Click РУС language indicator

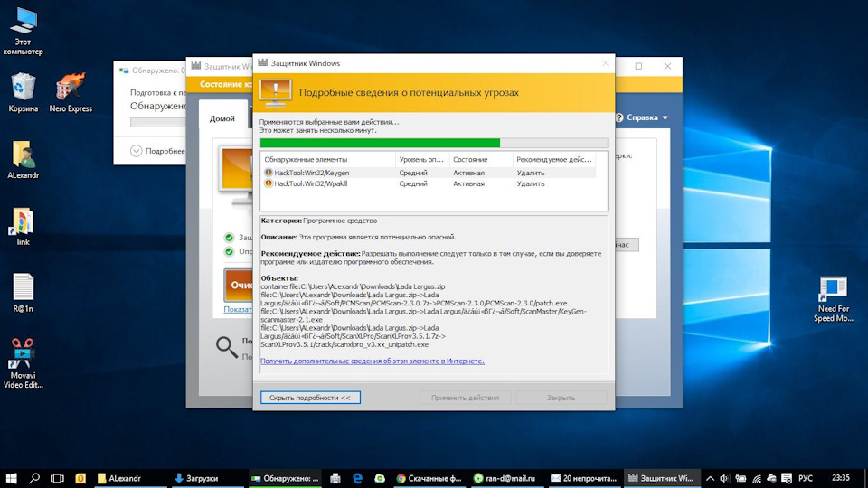click(x=806, y=478)
